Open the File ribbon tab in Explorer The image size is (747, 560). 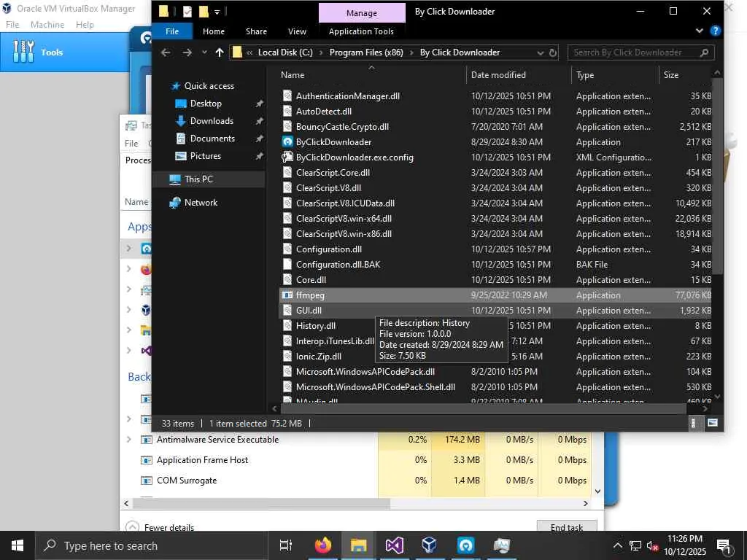pyautogui.click(x=172, y=31)
